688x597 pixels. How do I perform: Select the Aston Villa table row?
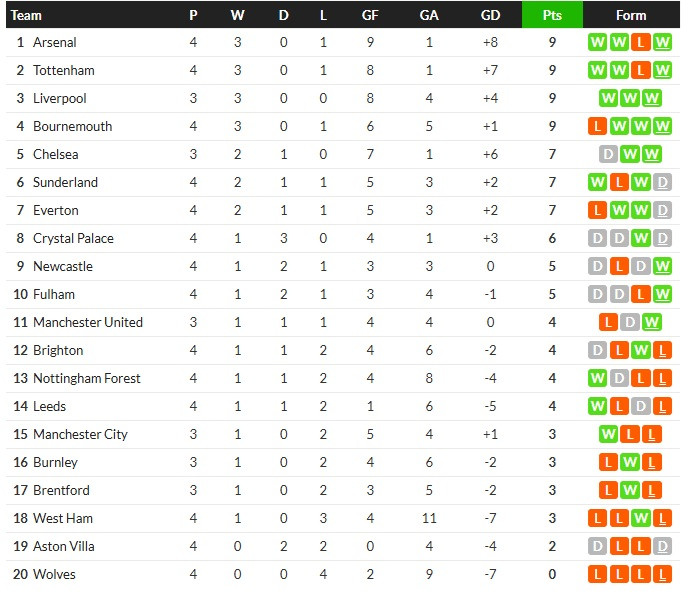click(x=343, y=547)
